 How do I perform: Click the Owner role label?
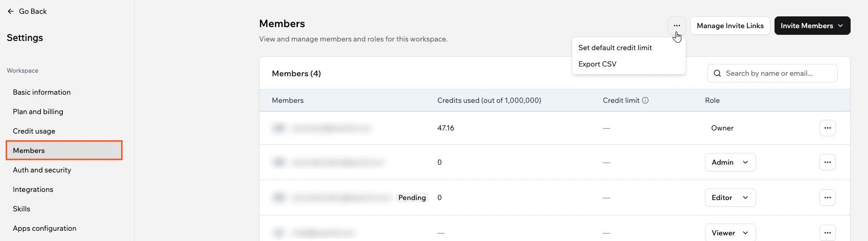pyautogui.click(x=722, y=128)
